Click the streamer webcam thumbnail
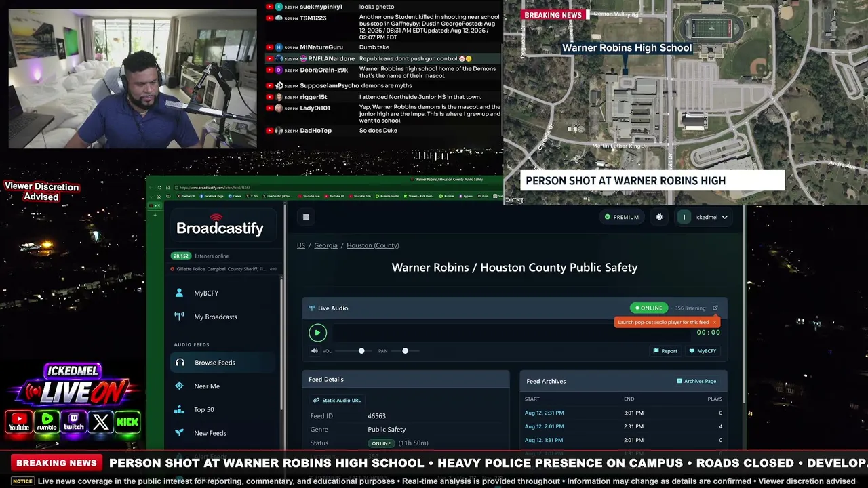Image resolution: width=868 pixels, height=488 pixels. [x=133, y=79]
